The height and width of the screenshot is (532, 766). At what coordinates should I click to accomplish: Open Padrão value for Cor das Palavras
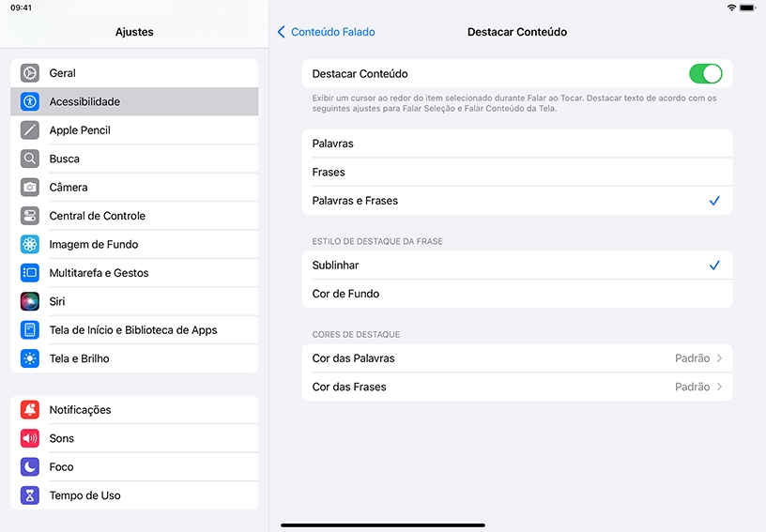692,358
